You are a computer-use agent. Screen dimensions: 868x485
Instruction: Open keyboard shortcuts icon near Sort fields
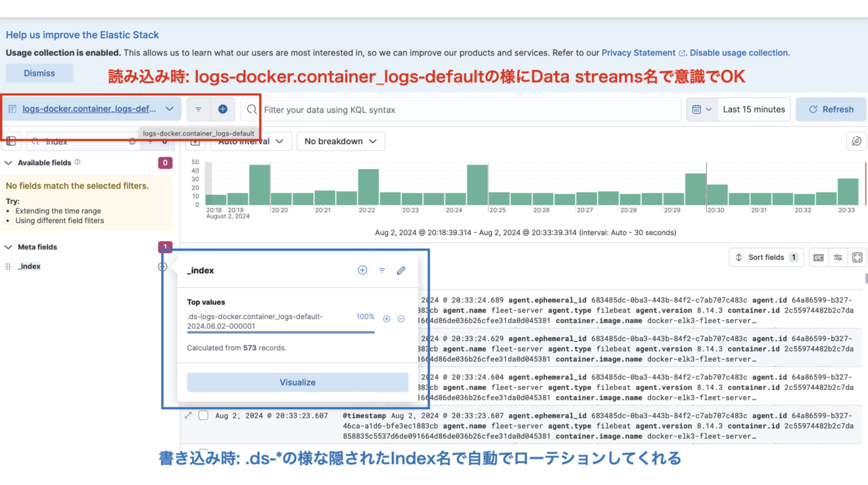[818, 257]
